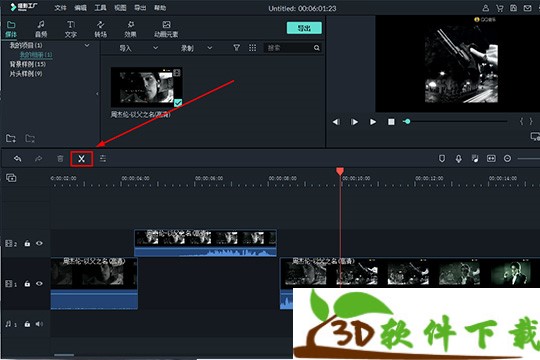Screen dimensions: 540x360
Task: Switch to the 转场 transitions tab
Action: (101, 29)
